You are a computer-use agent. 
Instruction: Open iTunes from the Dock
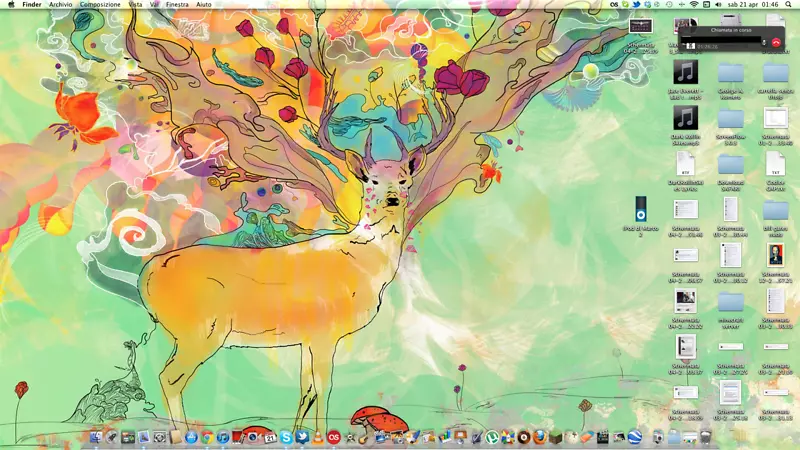coord(222,437)
